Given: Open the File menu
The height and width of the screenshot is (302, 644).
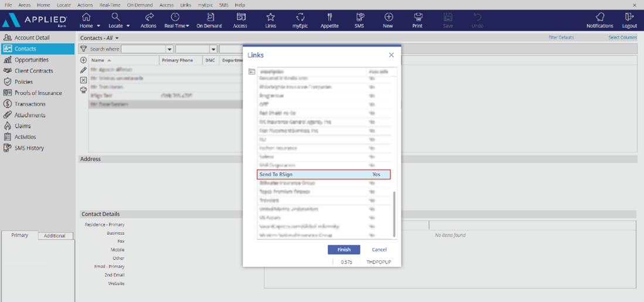Looking at the screenshot, I should 8,5.
